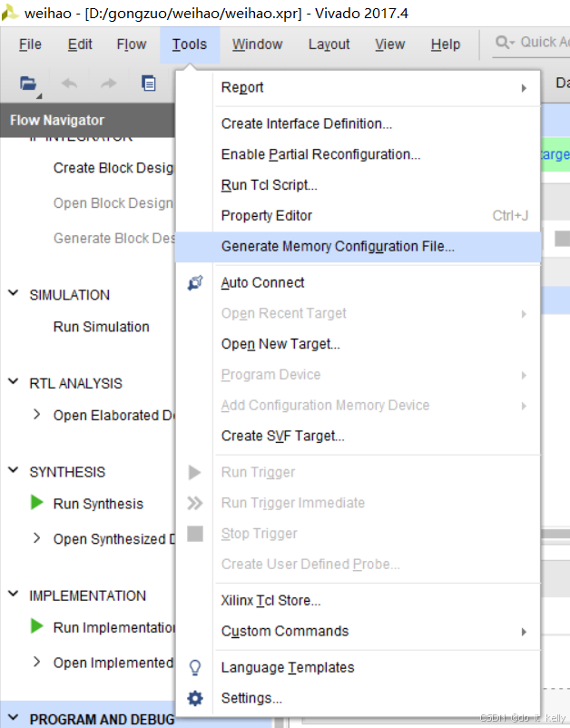
Task: Click the Auto Connect plug icon
Action: pos(195,282)
